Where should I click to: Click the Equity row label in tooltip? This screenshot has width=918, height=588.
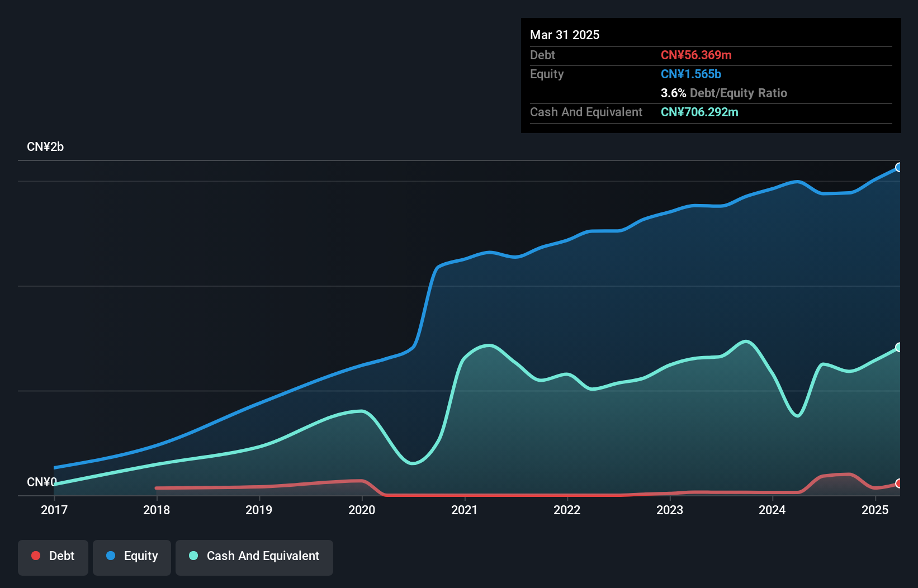coord(547,74)
